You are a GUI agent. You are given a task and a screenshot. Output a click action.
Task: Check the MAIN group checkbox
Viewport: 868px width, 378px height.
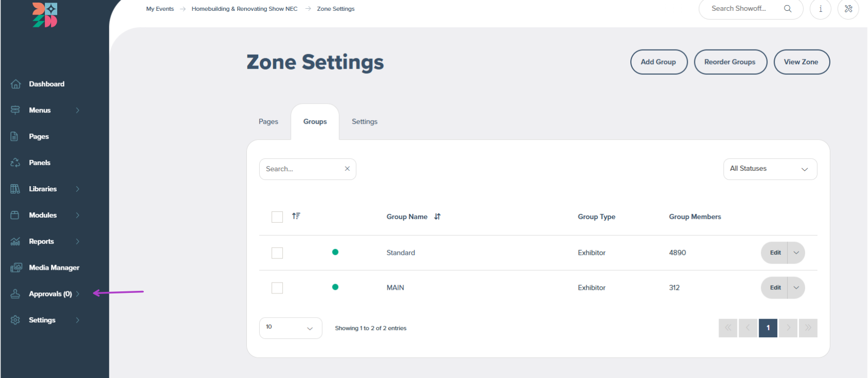click(x=277, y=288)
